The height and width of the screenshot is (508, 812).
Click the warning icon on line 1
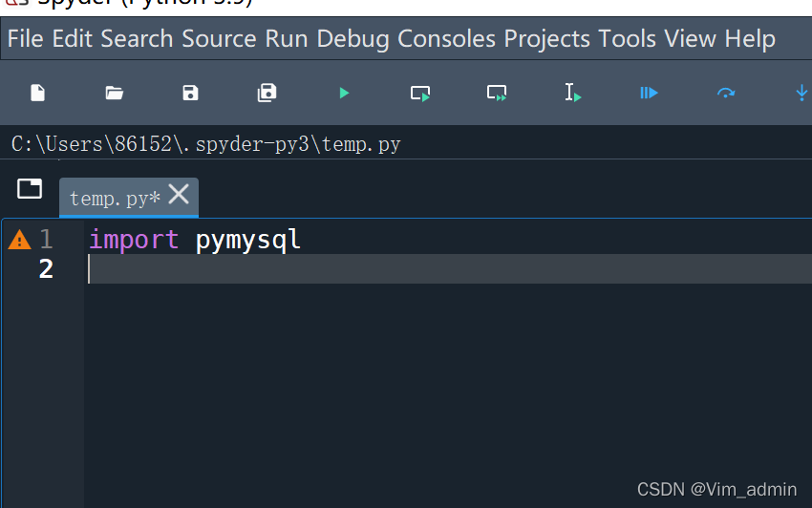(x=19, y=241)
